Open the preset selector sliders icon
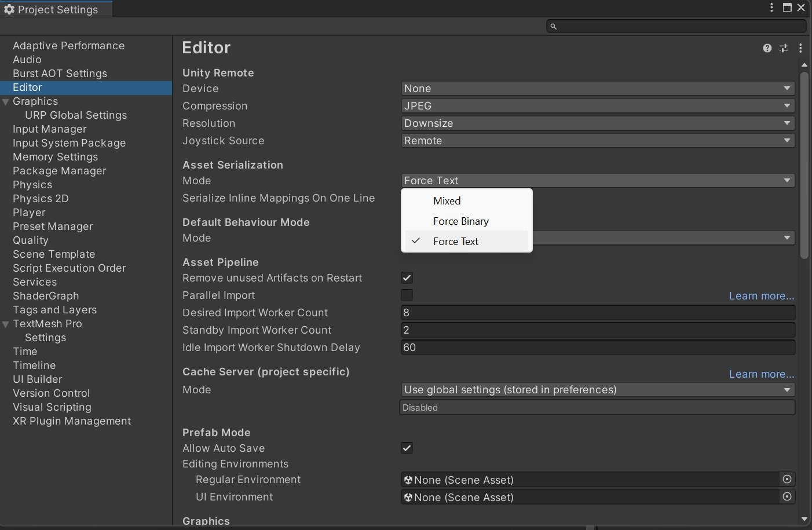 pos(784,48)
